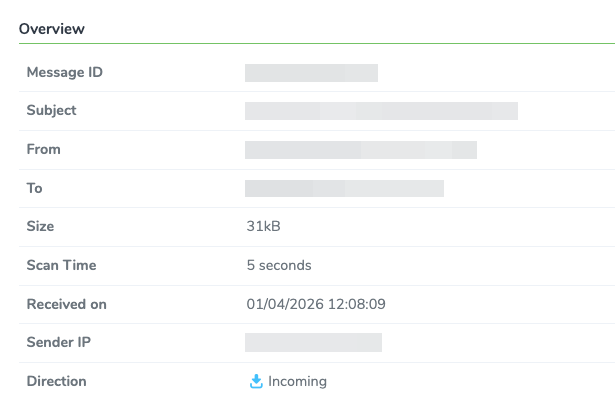Select the From row label
The image size is (615, 413).
(44, 149)
